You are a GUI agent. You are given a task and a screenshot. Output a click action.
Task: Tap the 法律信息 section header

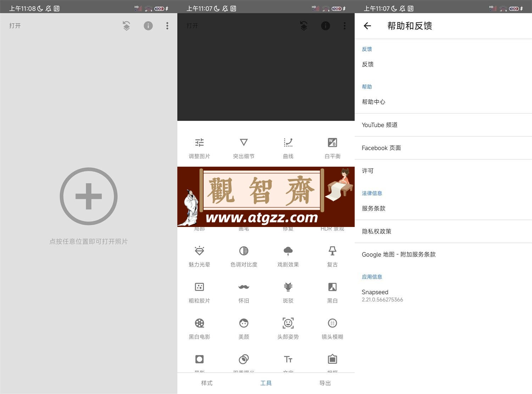(x=372, y=193)
